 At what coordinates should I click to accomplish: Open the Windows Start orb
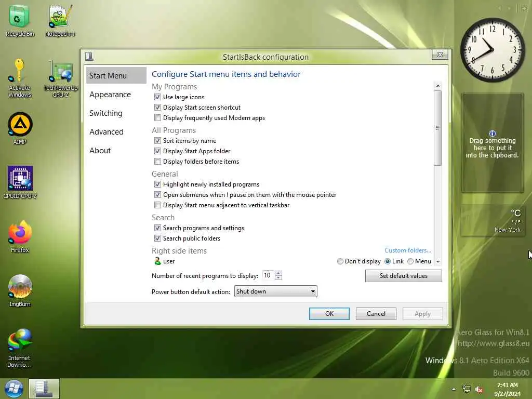click(x=14, y=389)
